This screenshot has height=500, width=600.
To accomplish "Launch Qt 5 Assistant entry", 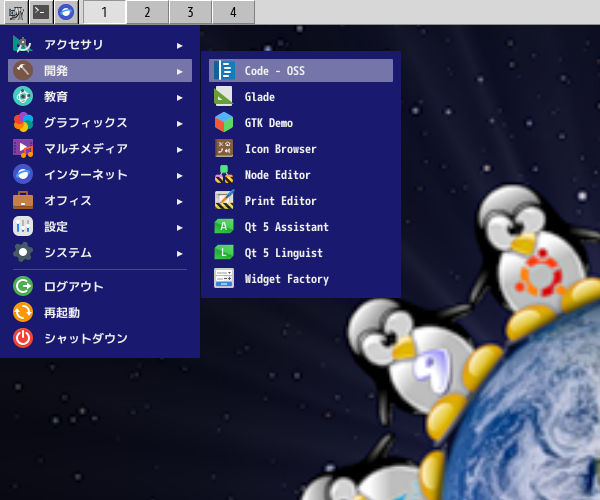I will coord(301,226).
